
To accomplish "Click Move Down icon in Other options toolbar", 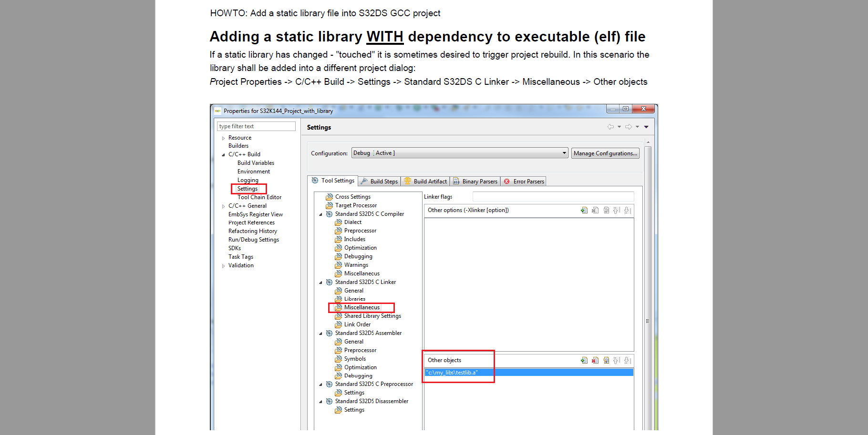I will click(x=628, y=210).
